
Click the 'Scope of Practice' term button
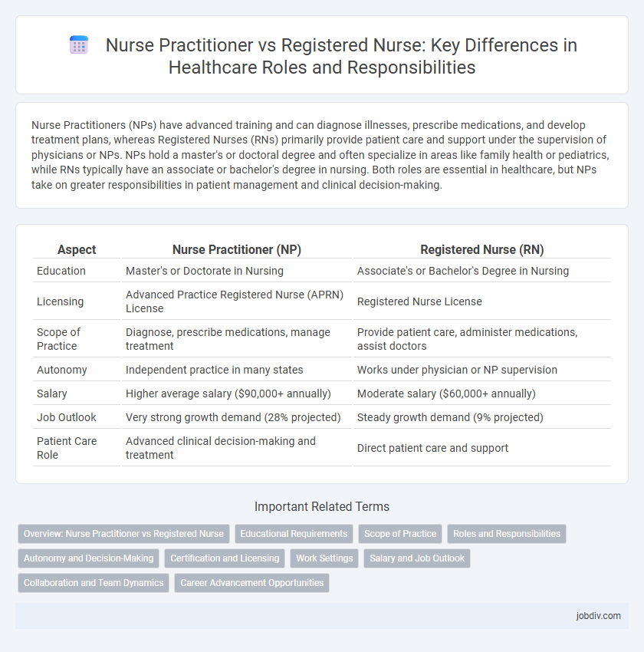399,534
